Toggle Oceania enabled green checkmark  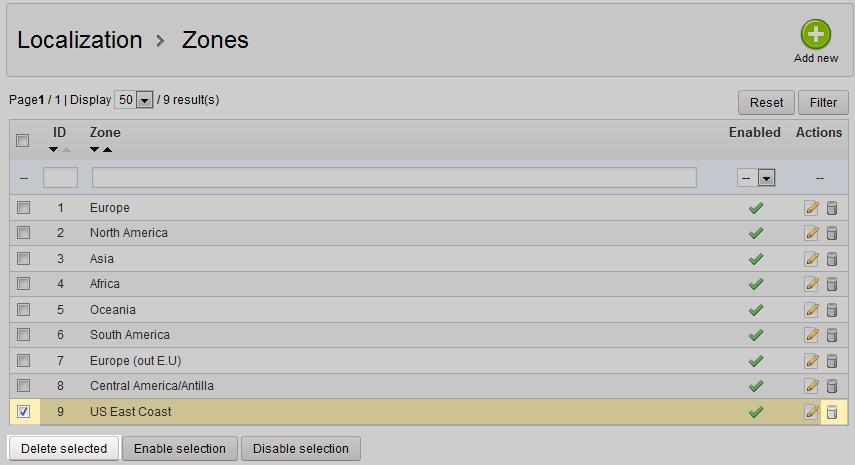click(x=756, y=310)
